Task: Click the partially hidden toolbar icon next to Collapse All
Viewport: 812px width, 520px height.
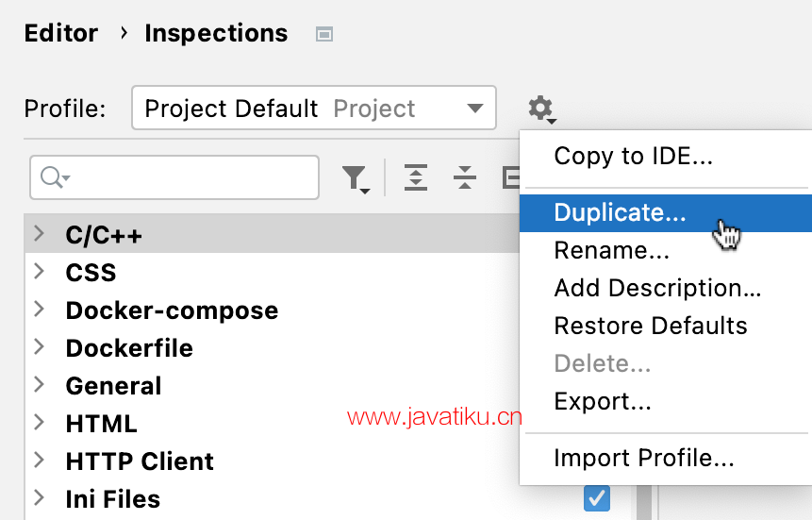Action: [511, 177]
